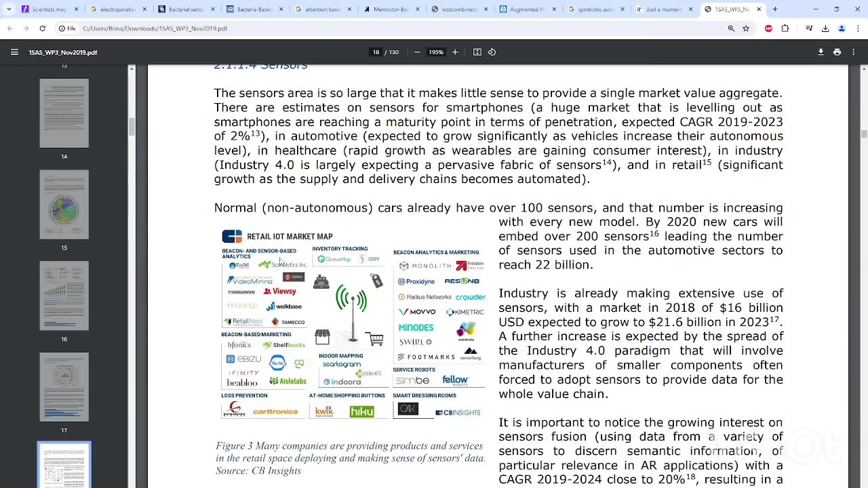Open media control playlist icon
The width and height of the screenshot is (868, 488).
(809, 28)
